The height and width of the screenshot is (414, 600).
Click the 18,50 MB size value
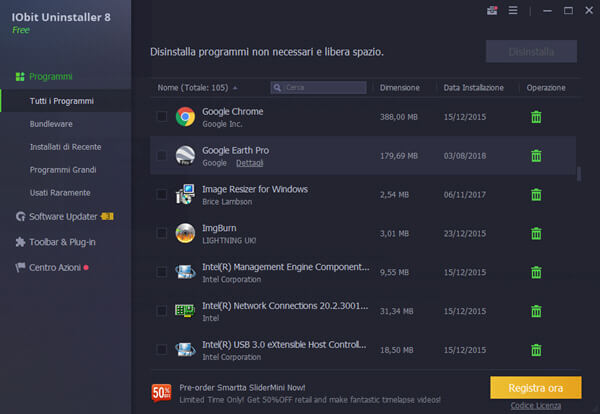tap(396, 350)
